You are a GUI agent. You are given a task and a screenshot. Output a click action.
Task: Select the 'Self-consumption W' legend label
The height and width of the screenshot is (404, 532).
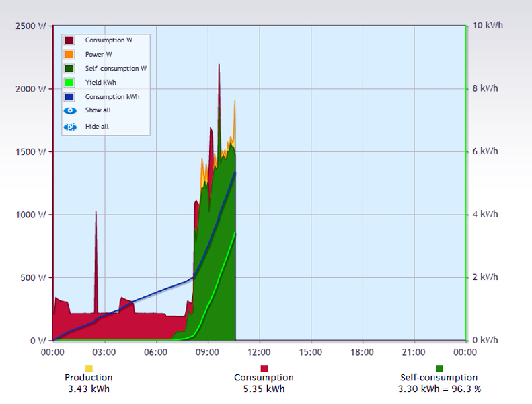tap(116, 69)
